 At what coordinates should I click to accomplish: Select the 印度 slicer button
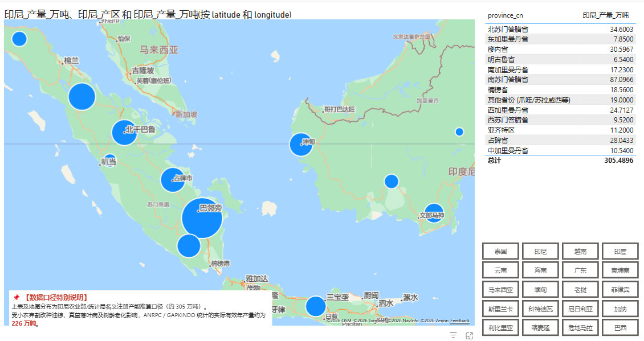pos(620,251)
